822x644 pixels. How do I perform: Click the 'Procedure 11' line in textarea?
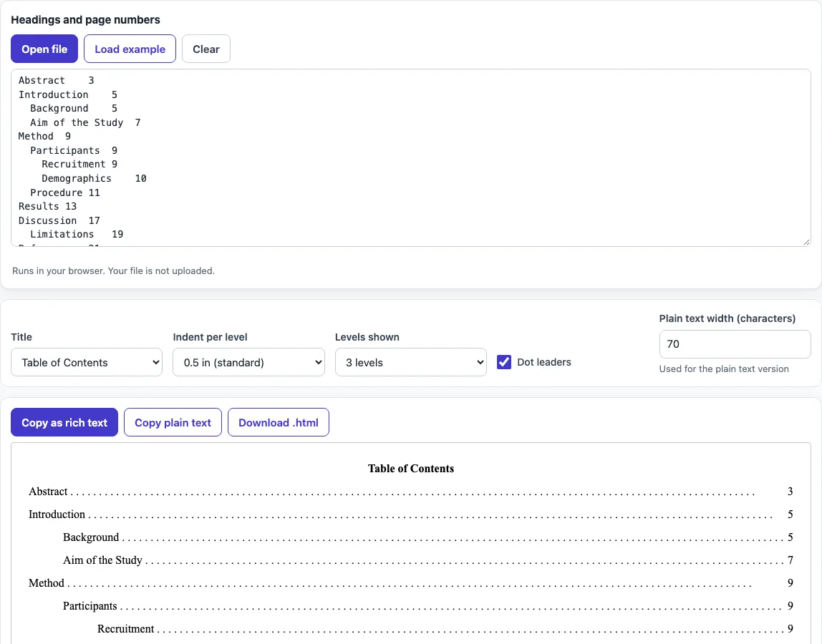[x=65, y=192]
